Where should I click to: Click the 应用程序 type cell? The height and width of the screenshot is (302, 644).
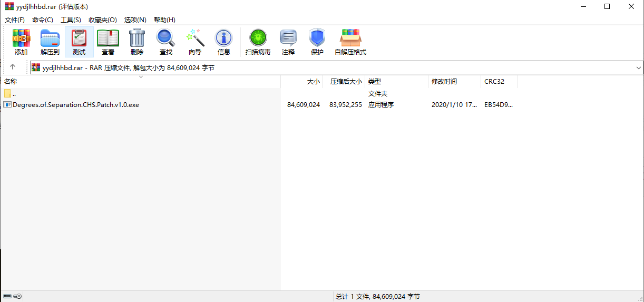tap(381, 104)
